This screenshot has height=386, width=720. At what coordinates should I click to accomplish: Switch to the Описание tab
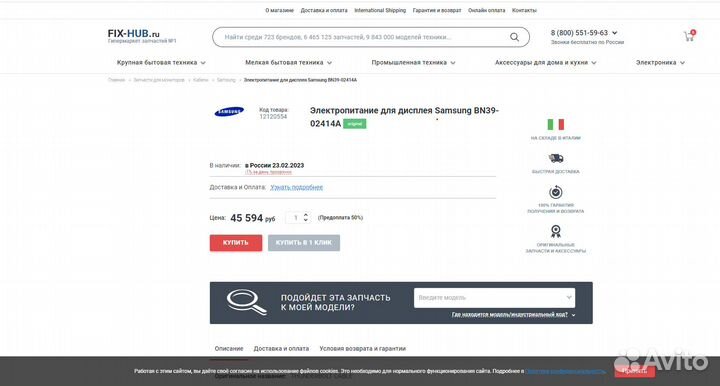(229, 349)
